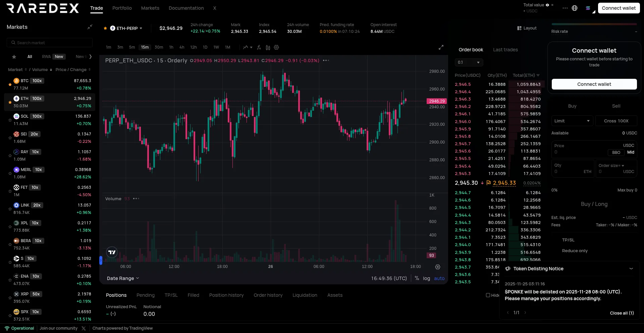Click the Solana network icon
Image resolution: width=644 pixels, height=333 pixels.
(x=588, y=8)
